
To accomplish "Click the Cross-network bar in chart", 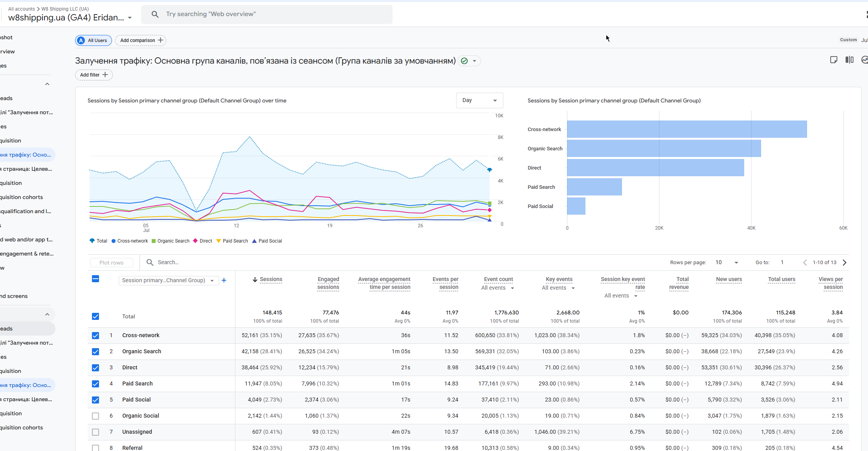I will (x=687, y=129).
